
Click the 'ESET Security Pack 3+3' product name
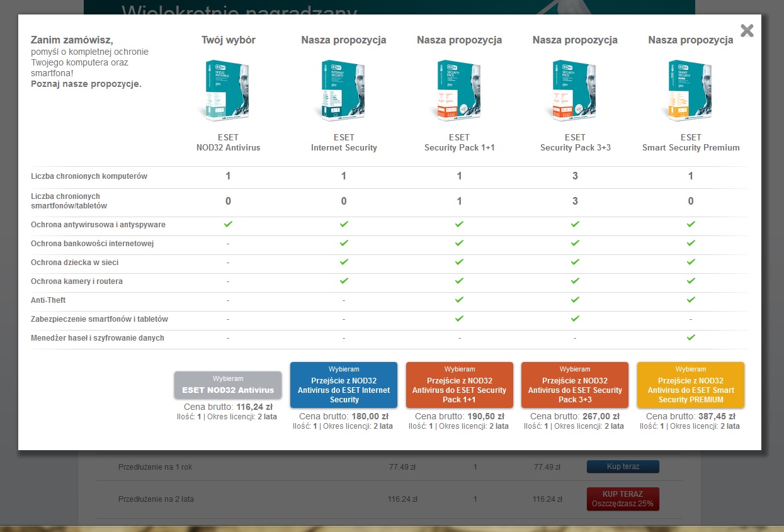click(x=575, y=142)
